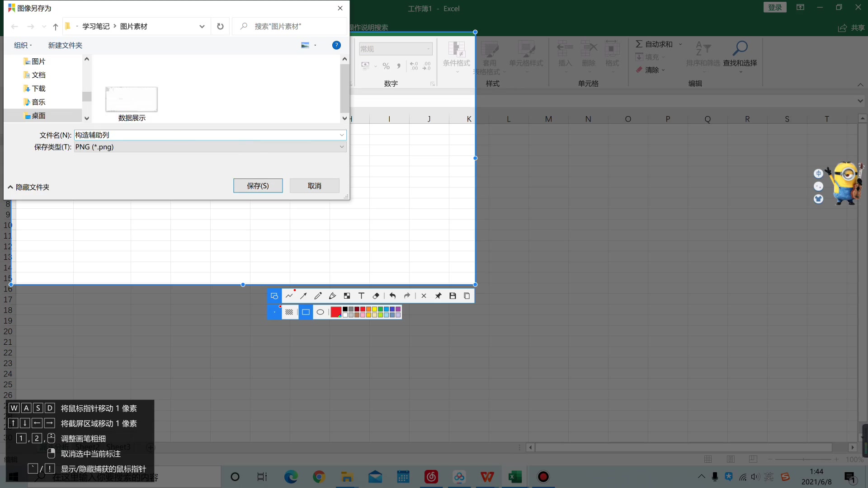This screenshot has width=868, height=488.
Task: Click 学习笔记 in the breadcrumb path
Action: 96,26
